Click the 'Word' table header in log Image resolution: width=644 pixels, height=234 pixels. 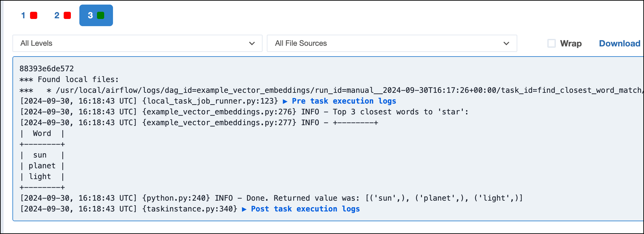(x=42, y=133)
